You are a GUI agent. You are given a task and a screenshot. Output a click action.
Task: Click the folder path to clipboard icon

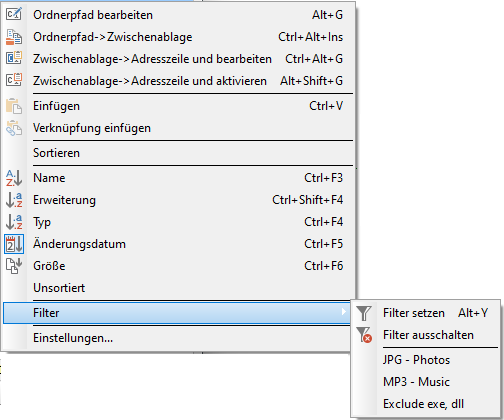tap(14, 37)
